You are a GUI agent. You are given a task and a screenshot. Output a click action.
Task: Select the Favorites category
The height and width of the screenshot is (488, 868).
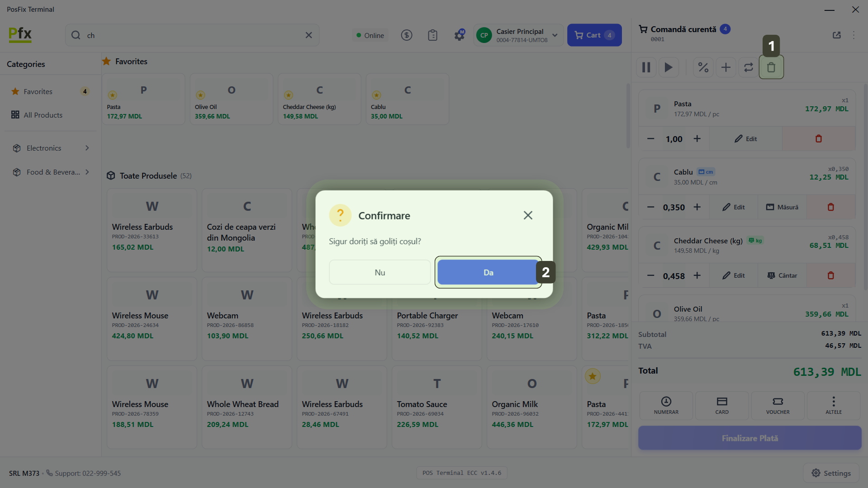point(38,91)
